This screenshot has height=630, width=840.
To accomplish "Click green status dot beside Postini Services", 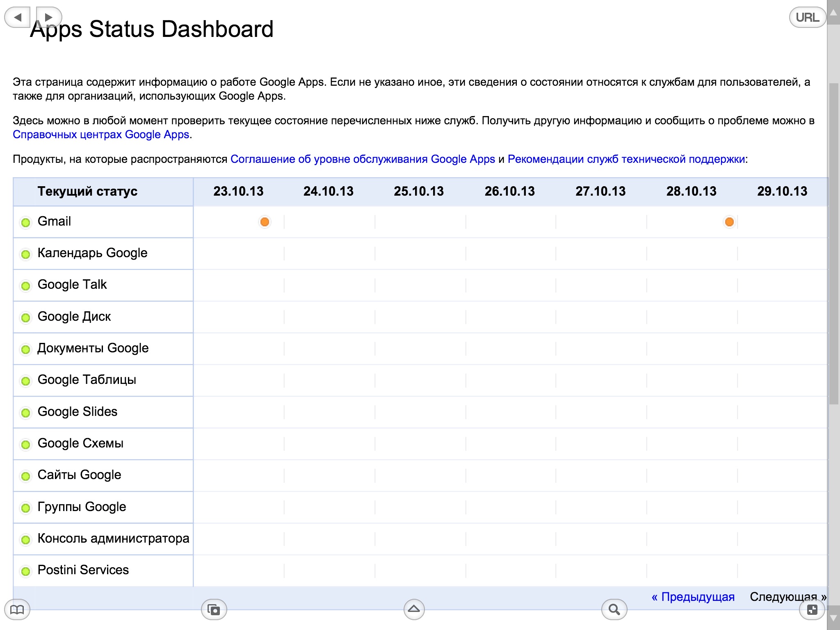I will pos(25,571).
